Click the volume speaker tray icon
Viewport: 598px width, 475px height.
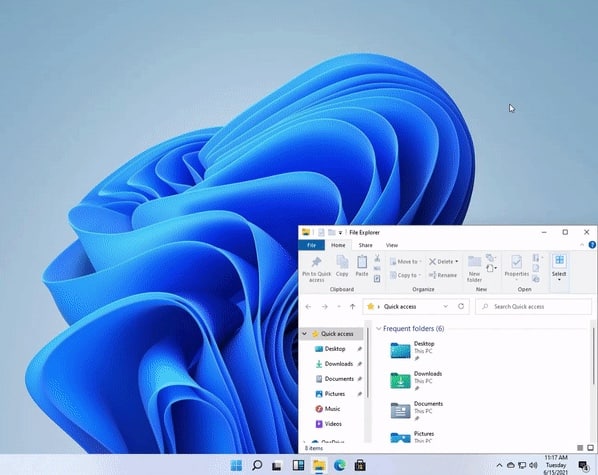533,465
